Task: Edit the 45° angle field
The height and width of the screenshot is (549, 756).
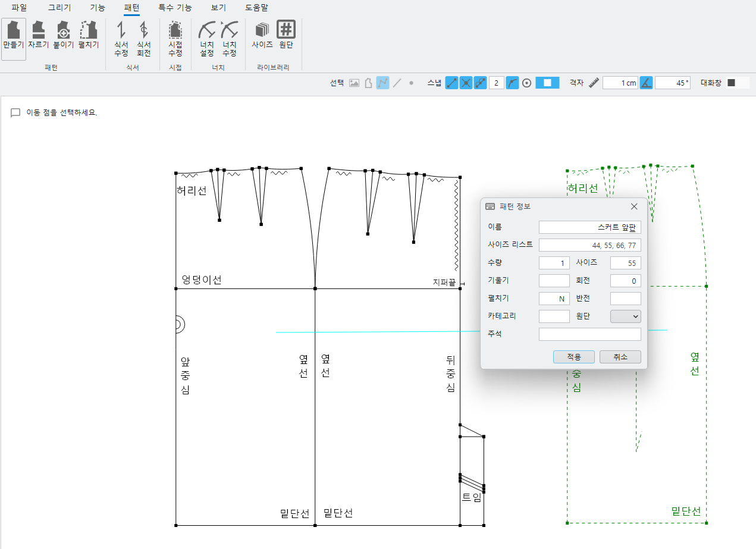Action: (x=673, y=83)
